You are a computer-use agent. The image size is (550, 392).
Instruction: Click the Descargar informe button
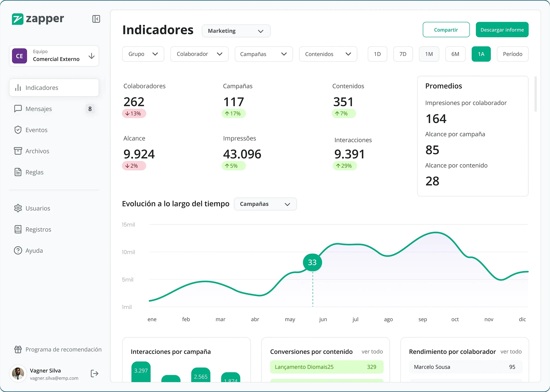[x=502, y=30]
